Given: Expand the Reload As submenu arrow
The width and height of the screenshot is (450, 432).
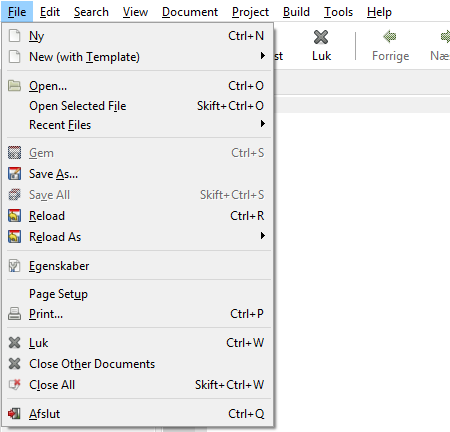Looking at the screenshot, I should [263, 236].
